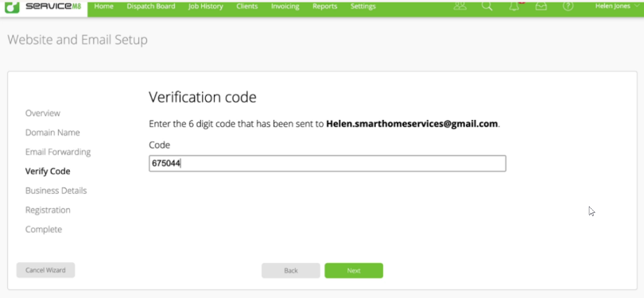The width and height of the screenshot is (644, 298).
Task: Click the Website and Email Setup title
Action: (78, 40)
